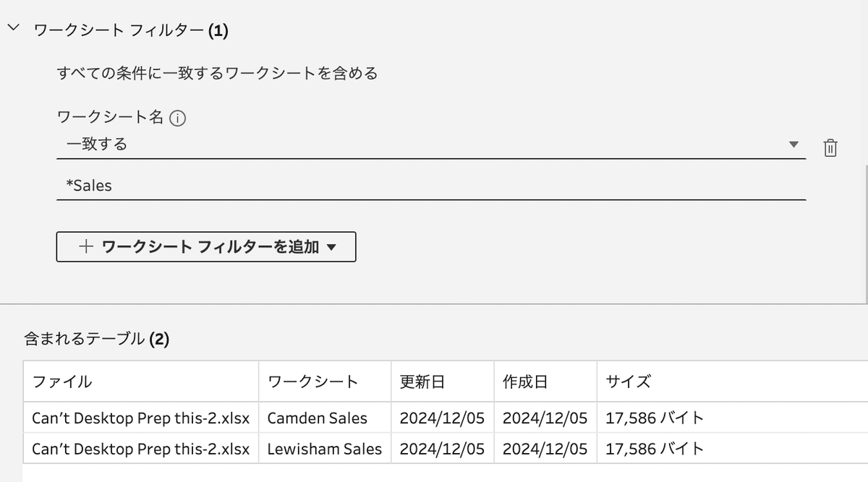Click the *Sales filter text field

click(431, 186)
